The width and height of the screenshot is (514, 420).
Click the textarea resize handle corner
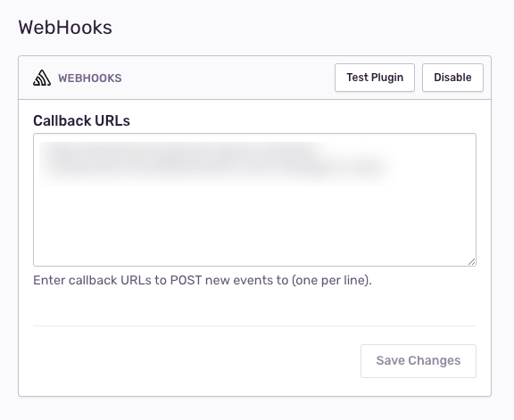coord(472,261)
